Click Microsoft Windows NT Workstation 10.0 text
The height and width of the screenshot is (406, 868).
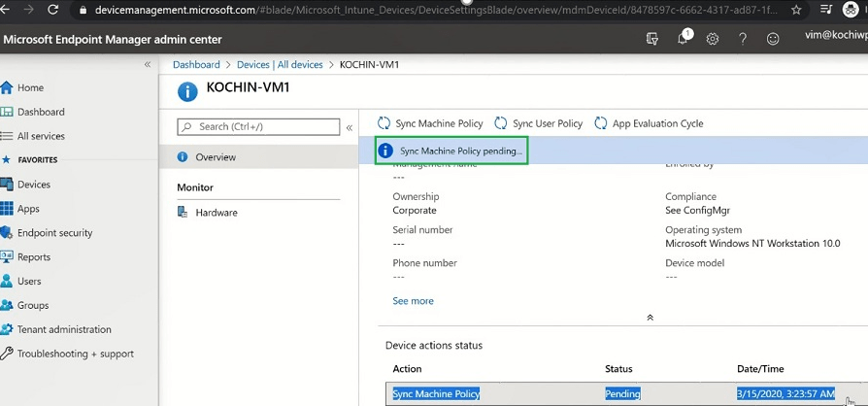752,244
